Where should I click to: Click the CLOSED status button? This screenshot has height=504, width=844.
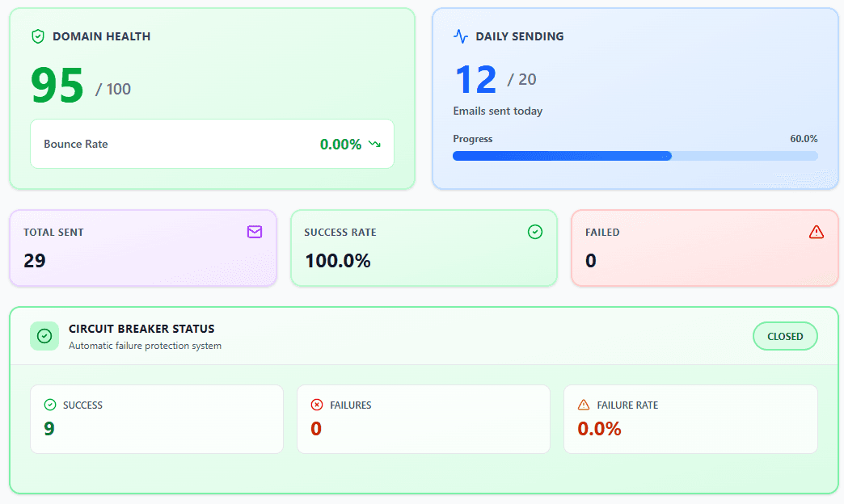tap(785, 336)
